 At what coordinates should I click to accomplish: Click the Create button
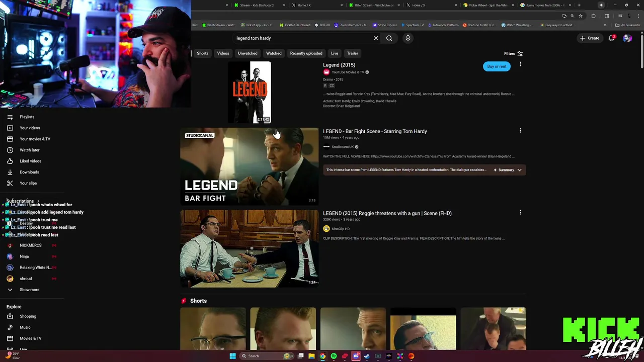[590, 38]
